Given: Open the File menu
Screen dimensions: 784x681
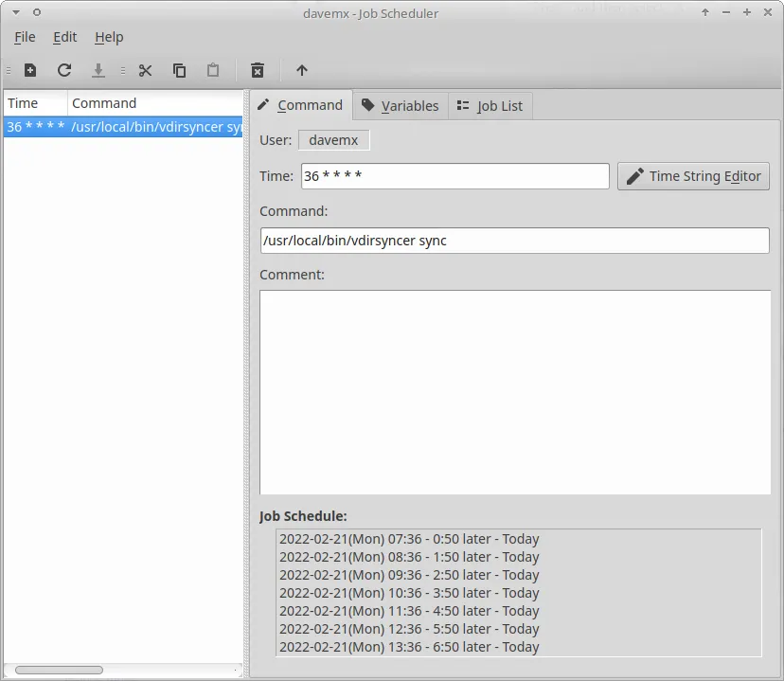Looking at the screenshot, I should click(x=25, y=37).
